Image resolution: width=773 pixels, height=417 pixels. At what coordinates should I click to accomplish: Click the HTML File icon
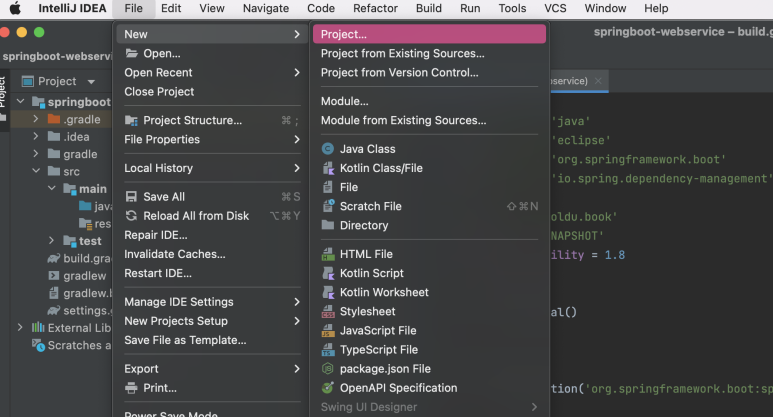tap(328, 254)
